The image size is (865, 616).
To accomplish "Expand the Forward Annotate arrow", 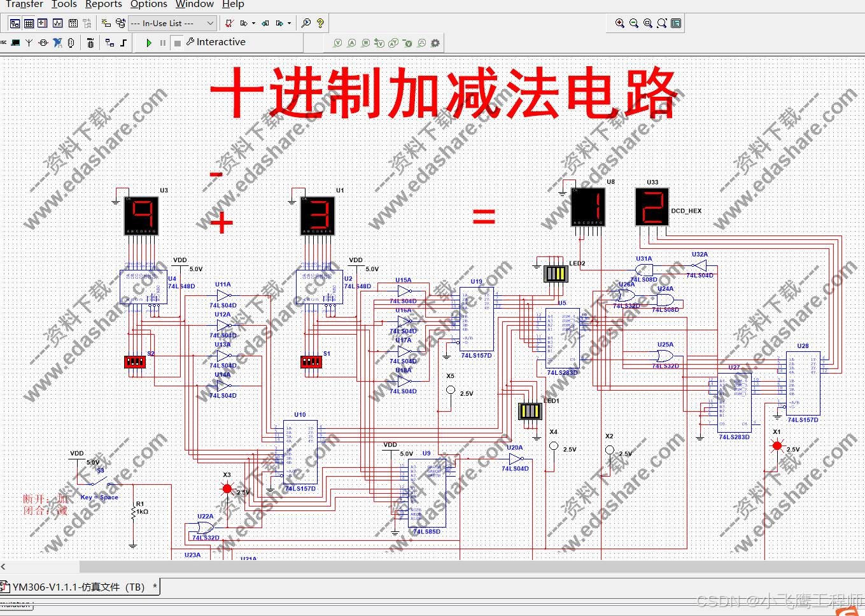I will coord(289,24).
